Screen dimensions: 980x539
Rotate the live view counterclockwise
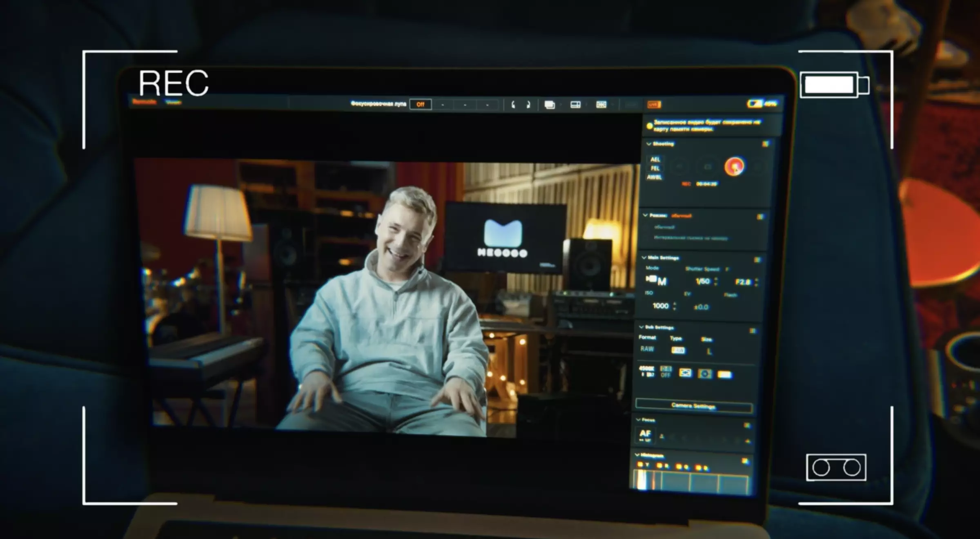pyautogui.click(x=513, y=105)
